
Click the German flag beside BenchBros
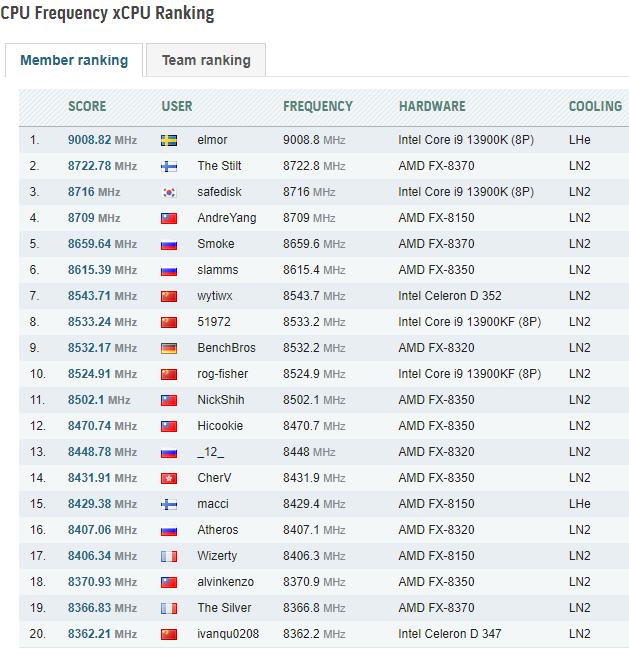[x=169, y=348]
